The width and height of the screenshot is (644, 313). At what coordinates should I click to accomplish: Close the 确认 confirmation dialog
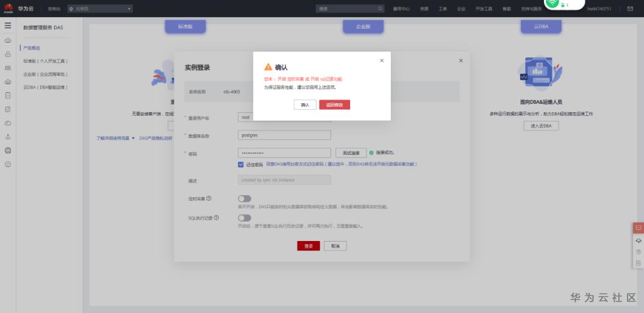(382, 60)
